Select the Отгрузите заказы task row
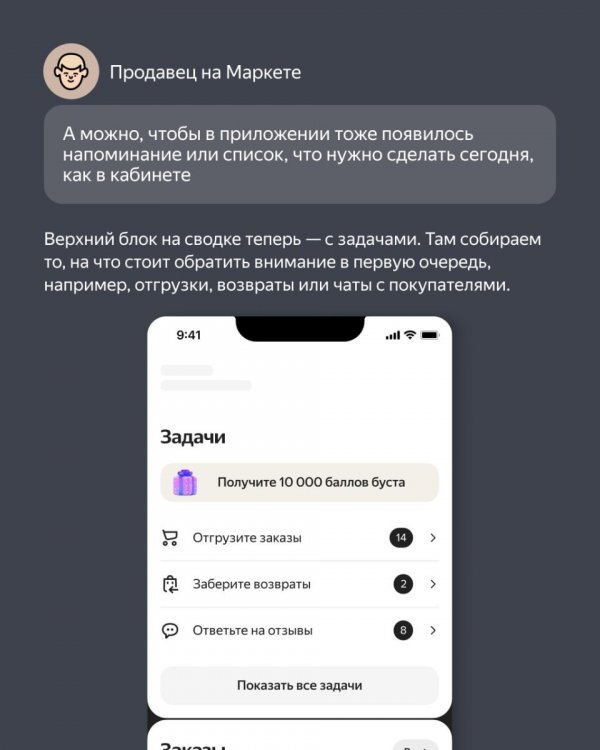The width and height of the screenshot is (600, 750). click(x=300, y=538)
